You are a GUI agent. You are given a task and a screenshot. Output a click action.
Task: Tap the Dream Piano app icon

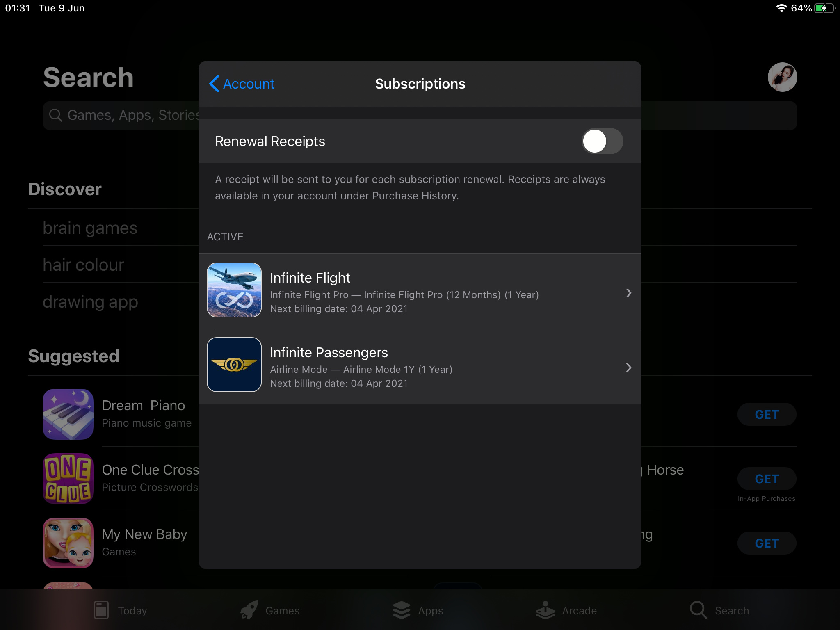click(x=68, y=414)
